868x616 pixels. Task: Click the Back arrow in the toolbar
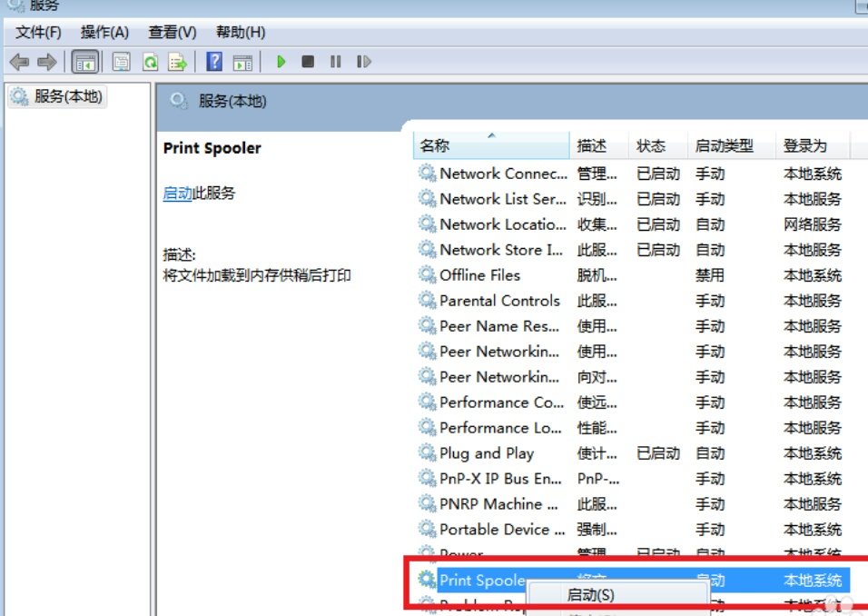(x=19, y=62)
